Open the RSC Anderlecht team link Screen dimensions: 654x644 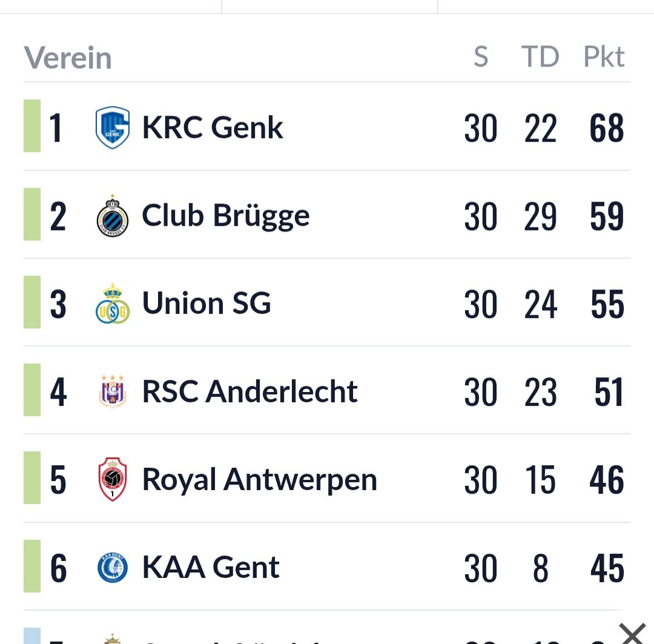(x=250, y=391)
